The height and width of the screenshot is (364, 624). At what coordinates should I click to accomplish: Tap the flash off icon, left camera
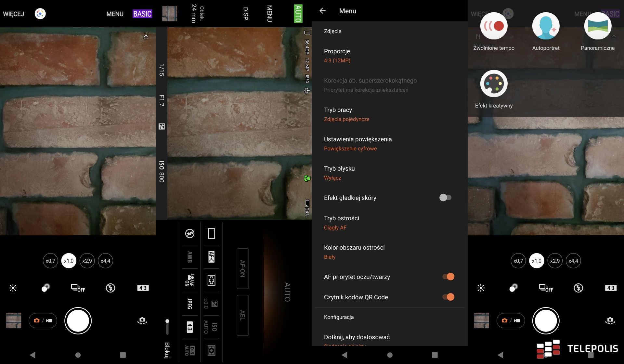pyautogui.click(x=110, y=288)
